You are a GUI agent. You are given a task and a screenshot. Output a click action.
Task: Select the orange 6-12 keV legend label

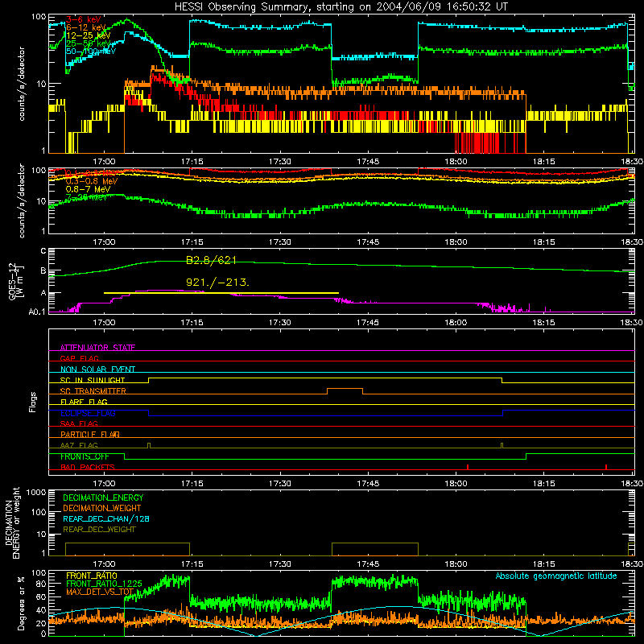(x=86, y=27)
